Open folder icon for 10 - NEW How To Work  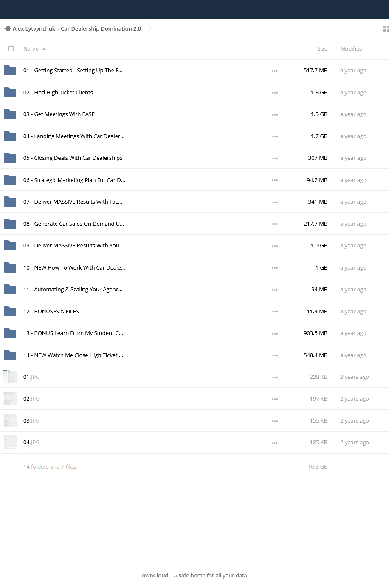(x=10, y=267)
